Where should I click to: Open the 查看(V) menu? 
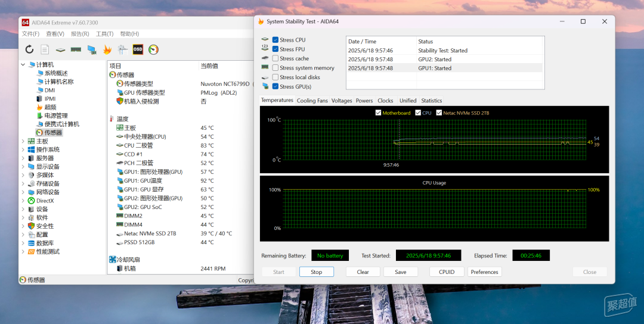click(x=55, y=33)
